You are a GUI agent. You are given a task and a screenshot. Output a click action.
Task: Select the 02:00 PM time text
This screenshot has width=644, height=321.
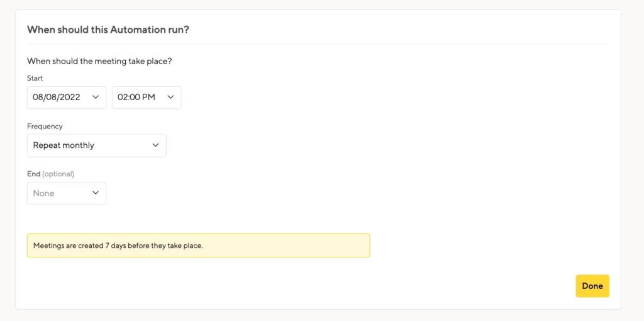click(136, 98)
